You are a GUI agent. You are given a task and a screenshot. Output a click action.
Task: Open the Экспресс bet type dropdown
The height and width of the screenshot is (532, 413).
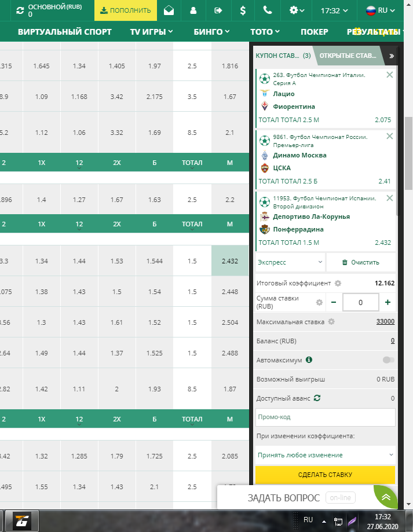pyautogui.click(x=290, y=262)
